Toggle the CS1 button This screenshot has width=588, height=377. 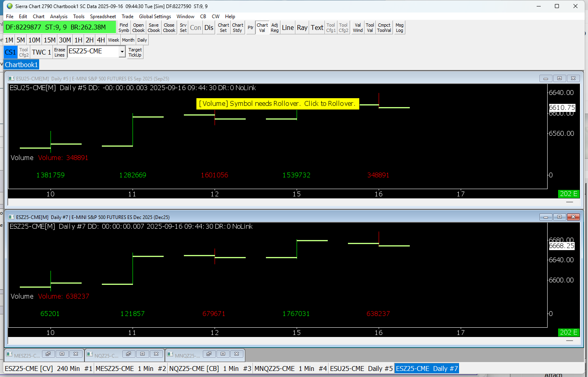coord(11,52)
